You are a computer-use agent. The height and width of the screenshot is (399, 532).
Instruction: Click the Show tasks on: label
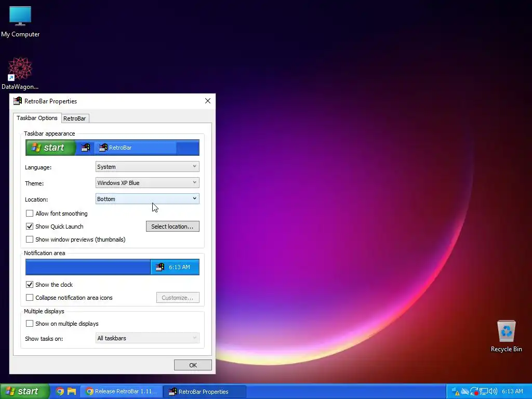pyautogui.click(x=44, y=339)
